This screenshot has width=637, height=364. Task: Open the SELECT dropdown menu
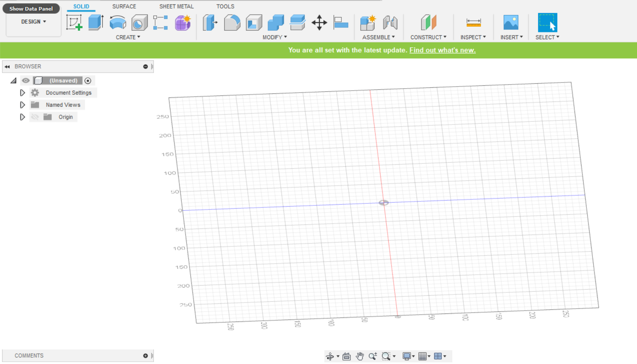[x=548, y=37]
